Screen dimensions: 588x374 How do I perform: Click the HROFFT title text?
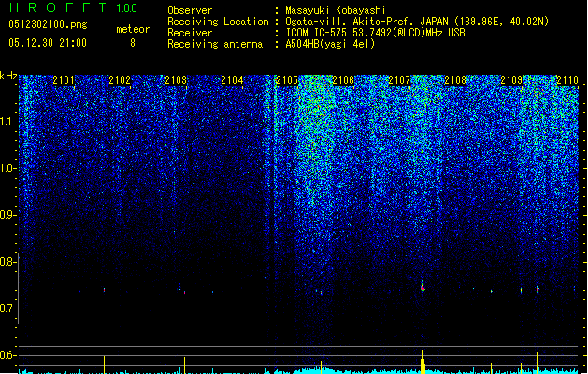[x=58, y=7]
